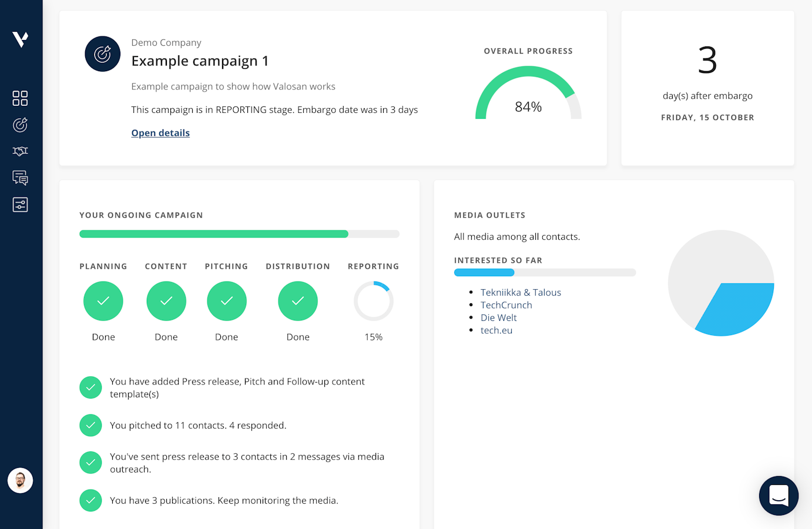The height and width of the screenshot is (529, 812).
Task: Open the handshake contacts icon in sidebar
Action: coord(20,151)
